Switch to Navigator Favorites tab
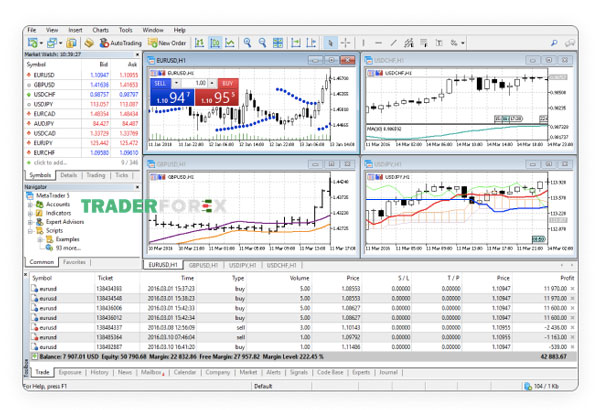 pos(74,262)
